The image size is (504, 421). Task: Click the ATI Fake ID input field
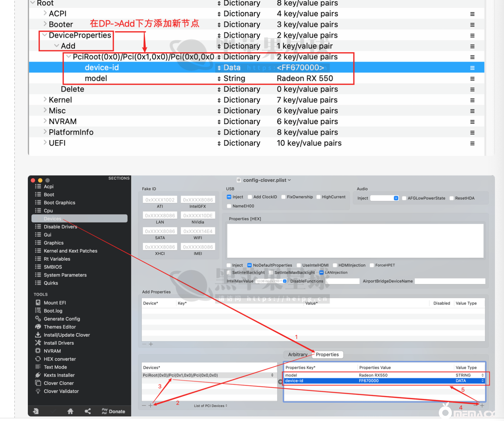pyautogui.click(x=160, y=200)
